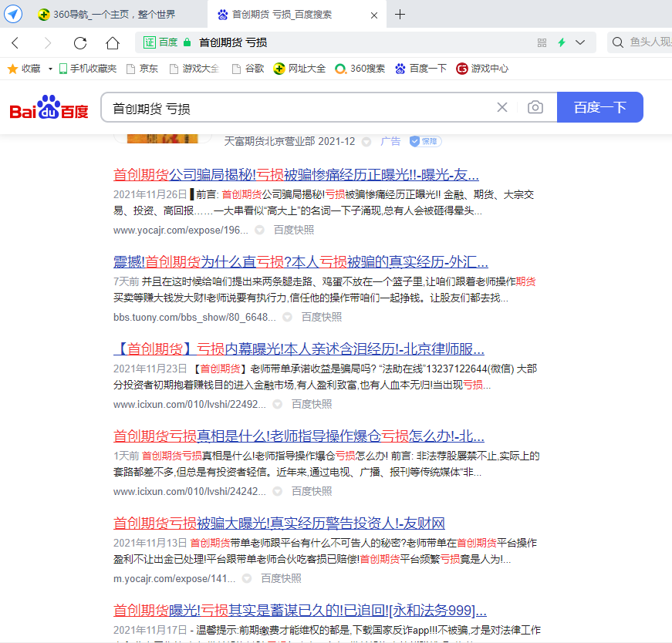Click URL www.yocajr.com/expose/196...
Viewport: 672px width, 643px height.
[x=181, y=230]
